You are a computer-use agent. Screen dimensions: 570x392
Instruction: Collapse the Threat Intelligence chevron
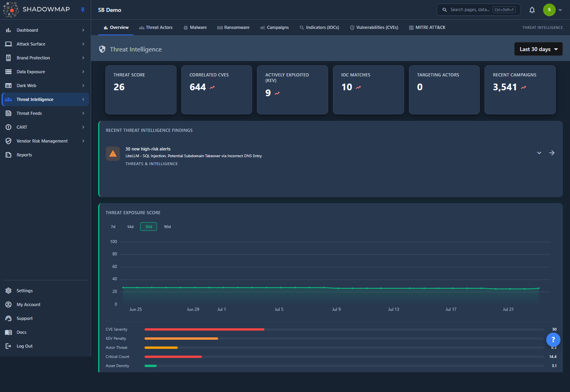point(83,99)
